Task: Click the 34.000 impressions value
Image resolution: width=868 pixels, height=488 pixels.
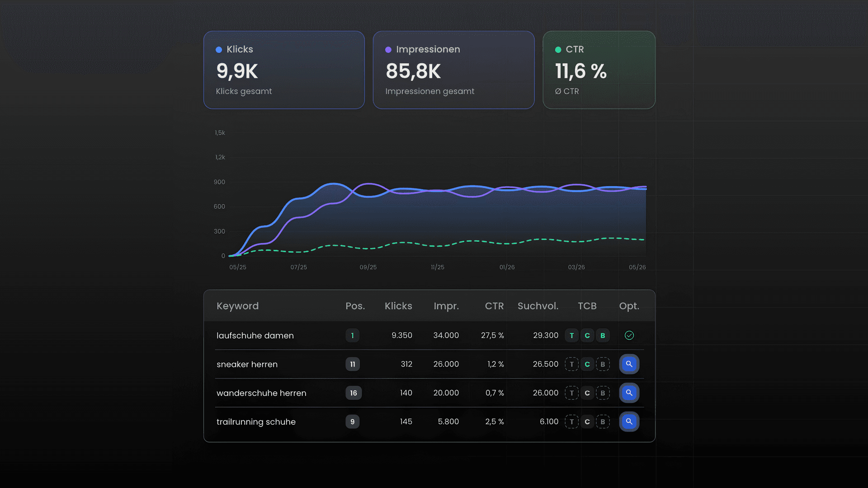Action: [x=446, y=335]
